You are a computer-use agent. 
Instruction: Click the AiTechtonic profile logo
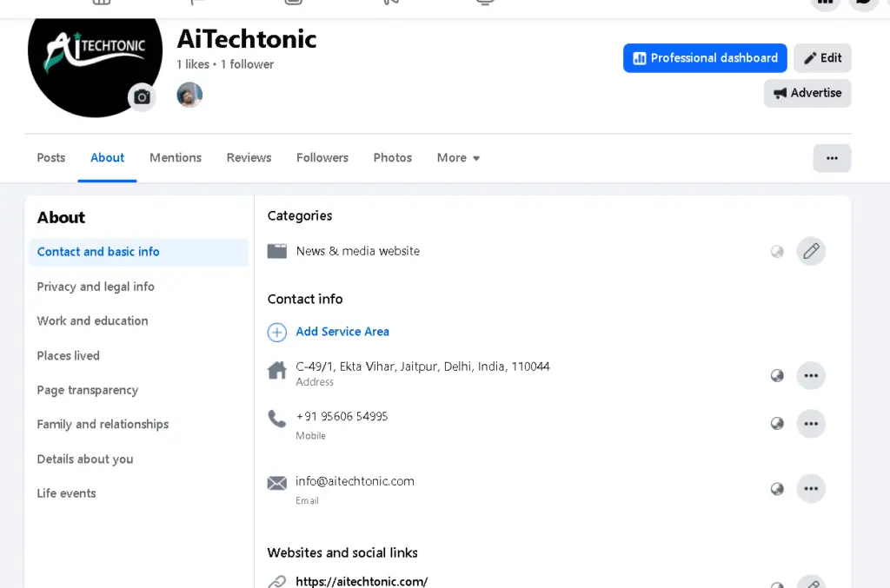point(95,63)
